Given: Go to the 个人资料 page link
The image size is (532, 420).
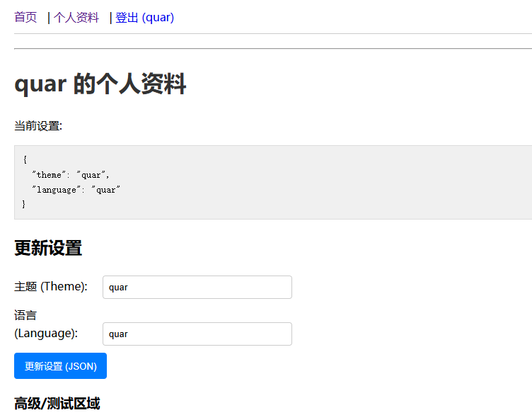Looking at the screenshot, I should (x=76, y=18).
